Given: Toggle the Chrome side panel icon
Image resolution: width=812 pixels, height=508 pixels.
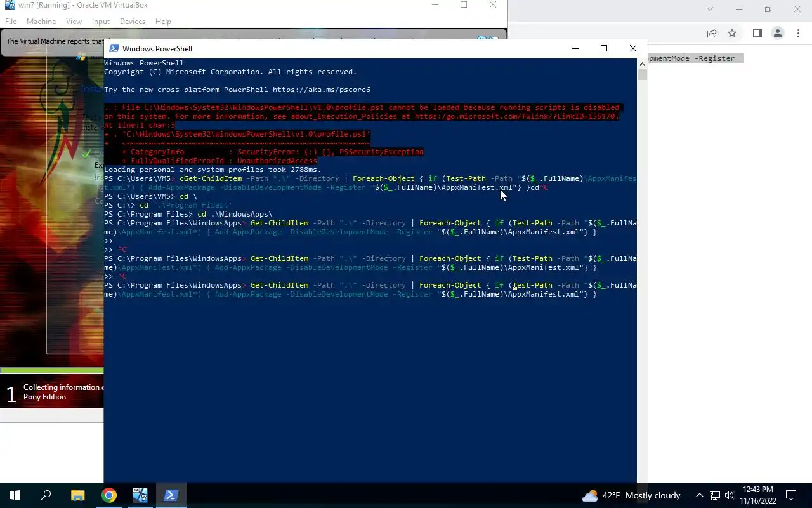Looking at the screenshot, I should pos(757,33).
